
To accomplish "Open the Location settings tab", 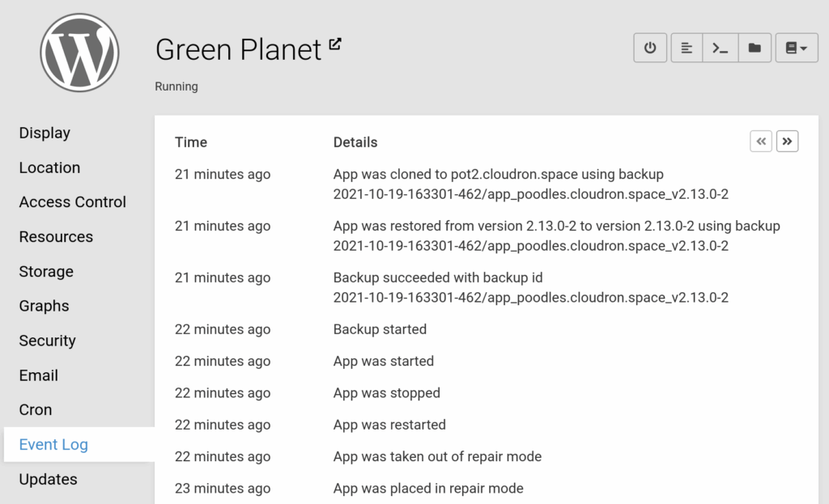I will coord(49,167).
